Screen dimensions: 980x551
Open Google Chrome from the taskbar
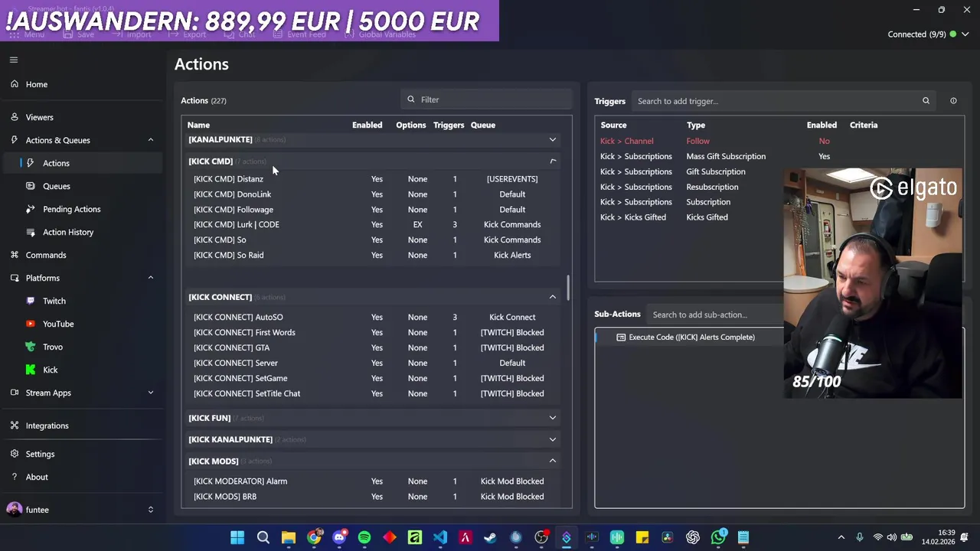pos(314,537)
